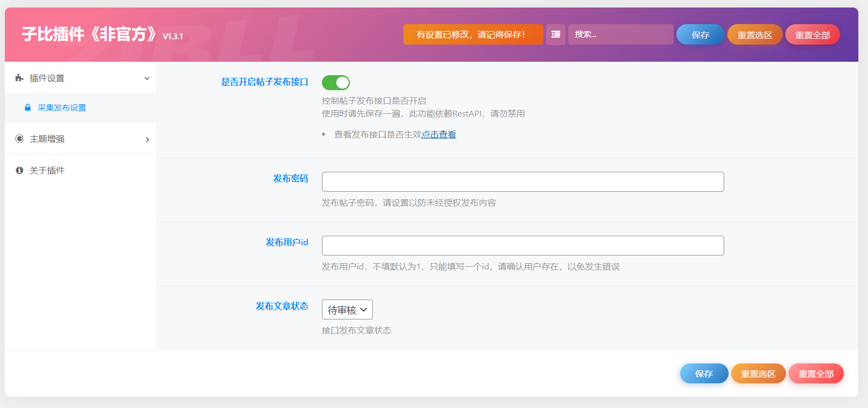Select the 主题增强 menu item

click(80, 139)
